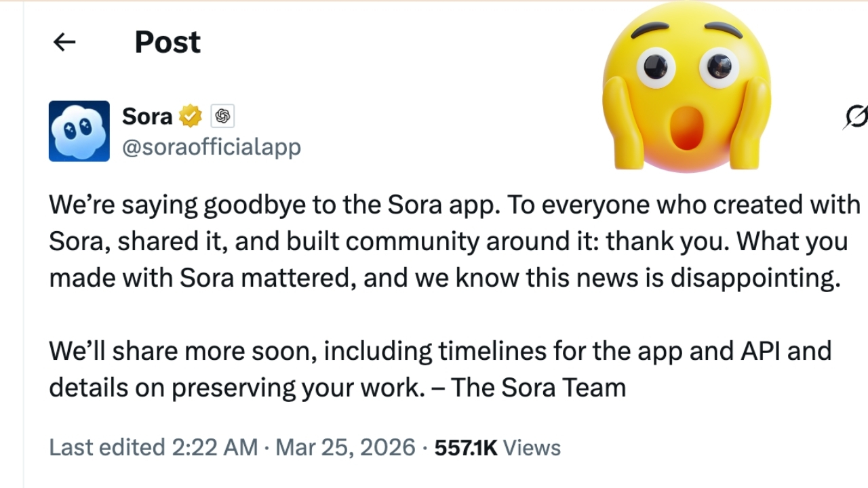View edit history via "Last edited 2:22 AM"
The width and height of the screenshot is (868, 488).
(x=153, y=447)
